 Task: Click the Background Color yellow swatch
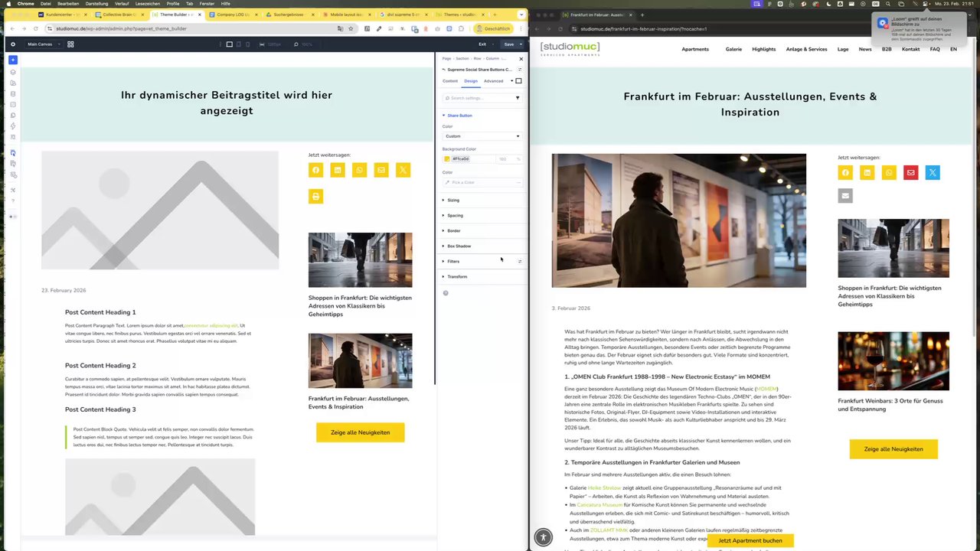447,159
